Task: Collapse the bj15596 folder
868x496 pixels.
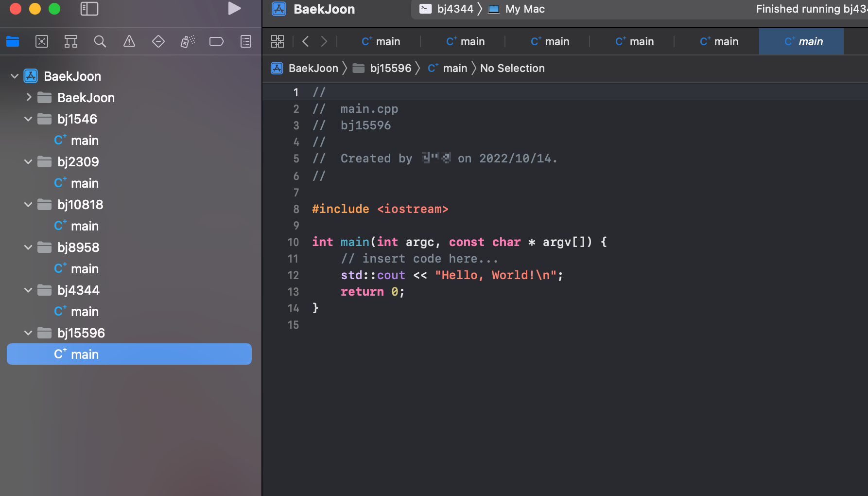Action: (29, 333)
